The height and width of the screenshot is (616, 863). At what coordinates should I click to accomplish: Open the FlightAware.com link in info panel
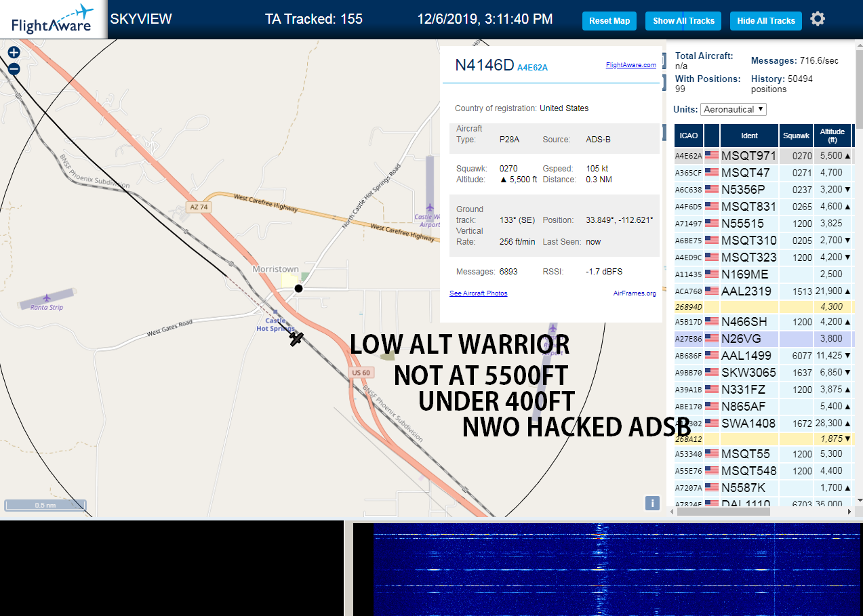630,65
